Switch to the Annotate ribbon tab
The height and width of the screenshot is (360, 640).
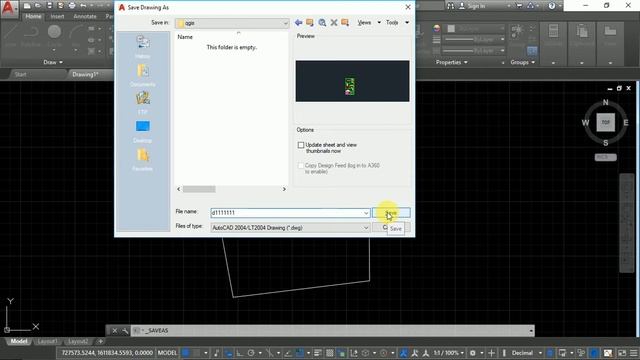point(85,16)
